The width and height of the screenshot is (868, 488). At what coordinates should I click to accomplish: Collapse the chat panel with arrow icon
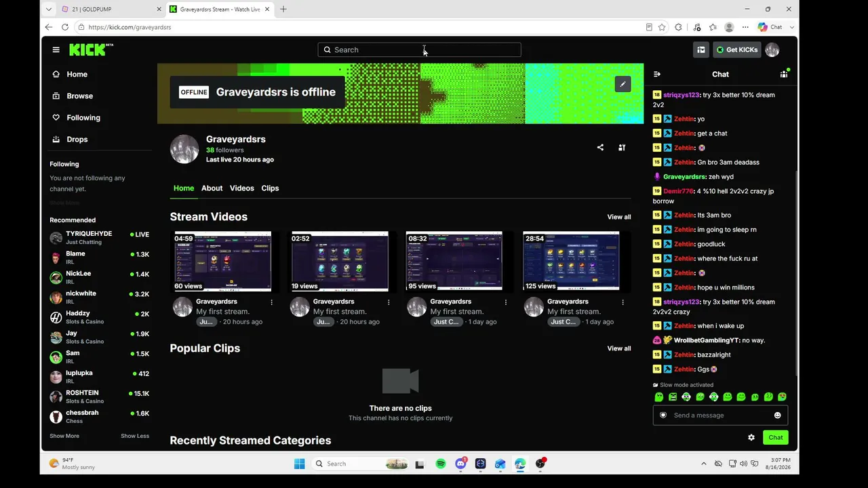click(x=656, y=74)
